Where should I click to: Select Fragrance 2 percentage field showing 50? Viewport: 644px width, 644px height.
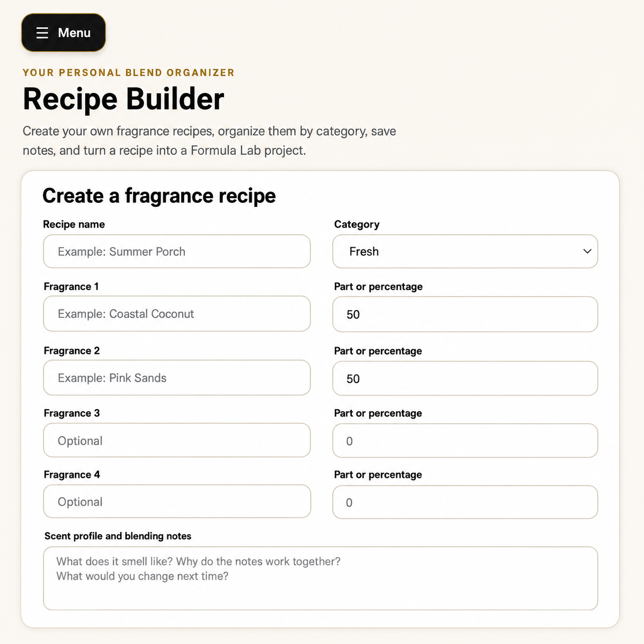(465, 378)
